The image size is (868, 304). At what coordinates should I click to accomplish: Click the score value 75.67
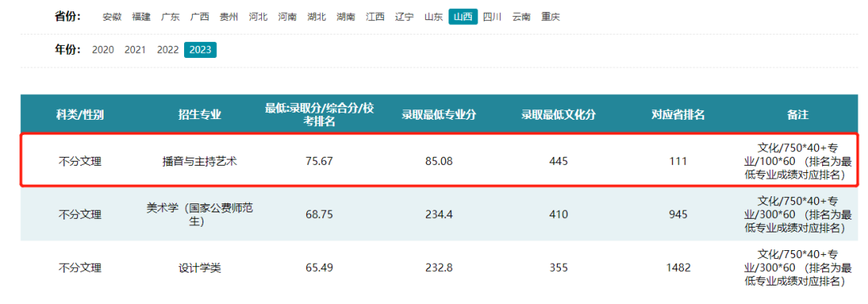coord(319,162)
